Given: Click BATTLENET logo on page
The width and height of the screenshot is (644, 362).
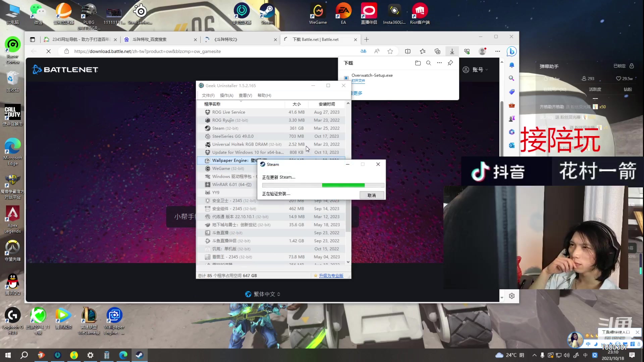Looking at the screenshot, I should pos(65,70).
